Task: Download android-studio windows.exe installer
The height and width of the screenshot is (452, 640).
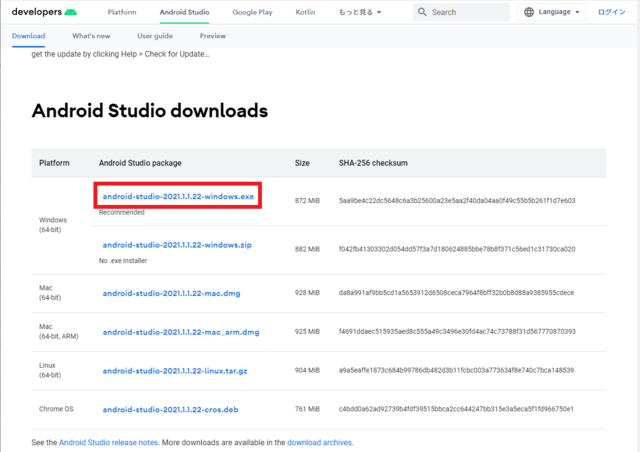Action: [x=179, y=198]
